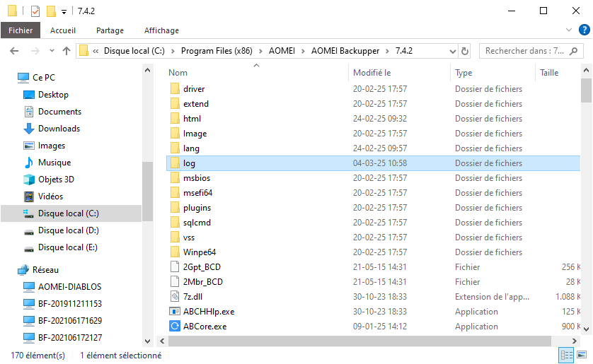Viewport: 593px width, 364px height.
Task: Expand chevron after AOMEI Backupper breadcrumb
Action: (387, 51)
